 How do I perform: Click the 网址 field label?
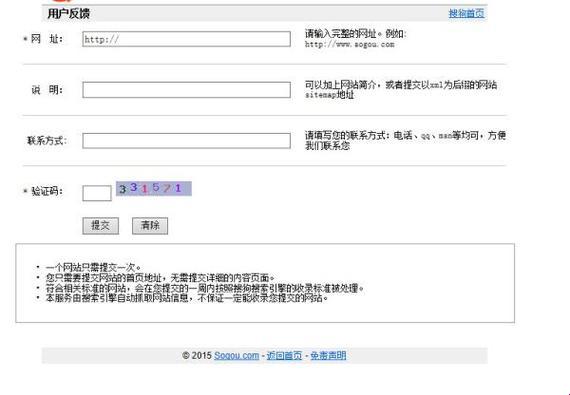[47, 39]
